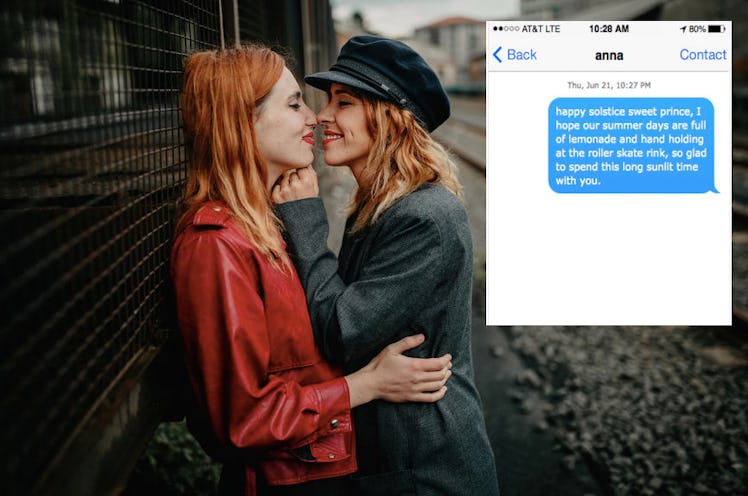
Task: Tap the 80% battery percentage
Action: point(697,29)
